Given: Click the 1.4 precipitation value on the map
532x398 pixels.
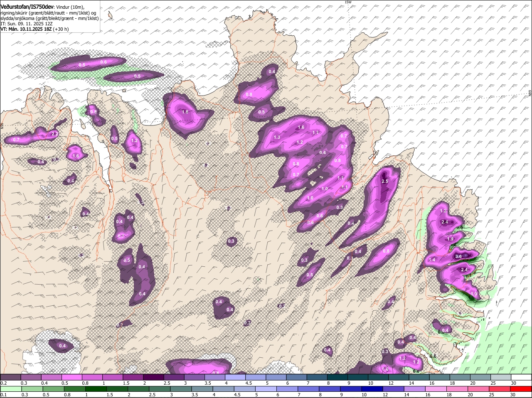Looking at the screenshot, I should coord(432,260).
